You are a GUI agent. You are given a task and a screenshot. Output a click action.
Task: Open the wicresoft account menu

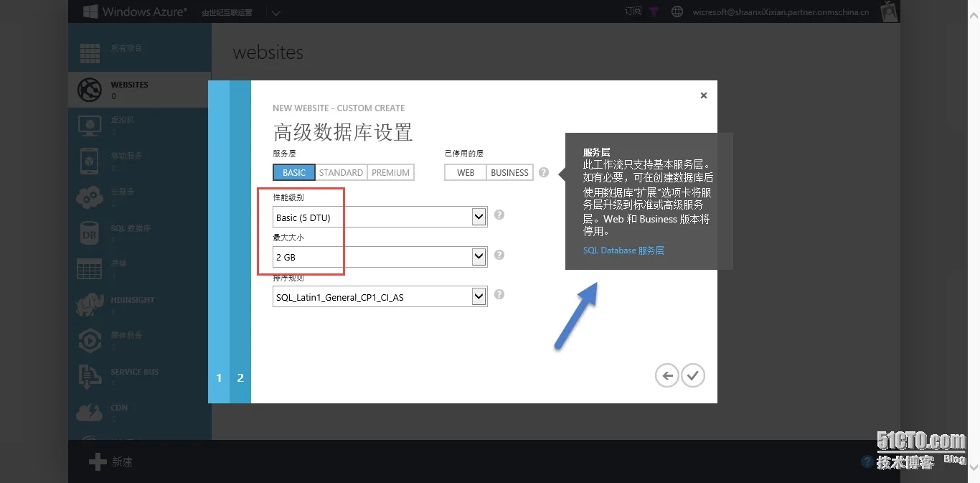point(781,12)
